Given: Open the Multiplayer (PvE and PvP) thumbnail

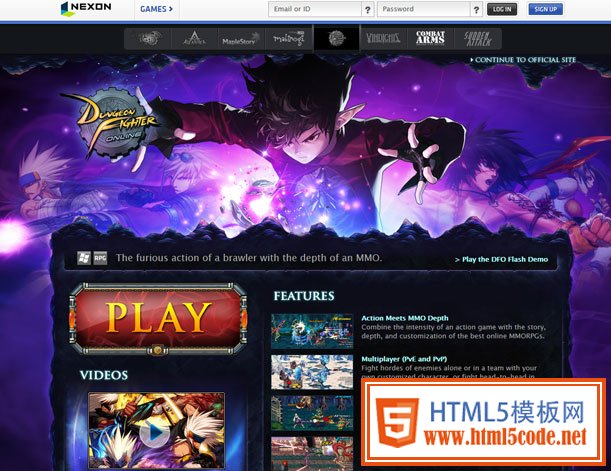Looking at the screenshot, I should (312, 372).
